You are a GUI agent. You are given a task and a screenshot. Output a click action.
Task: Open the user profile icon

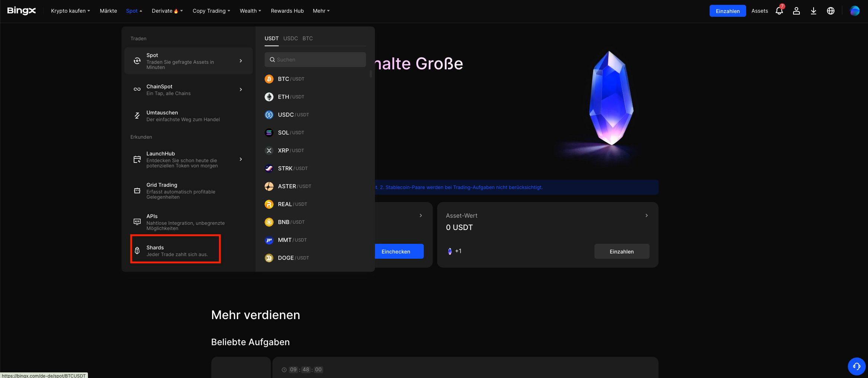click(796, 11)
